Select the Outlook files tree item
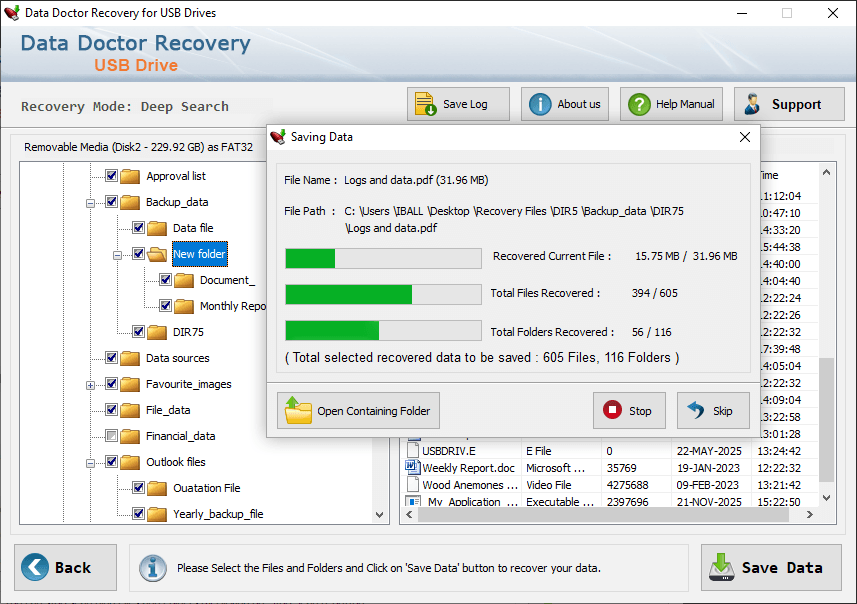 175,462
